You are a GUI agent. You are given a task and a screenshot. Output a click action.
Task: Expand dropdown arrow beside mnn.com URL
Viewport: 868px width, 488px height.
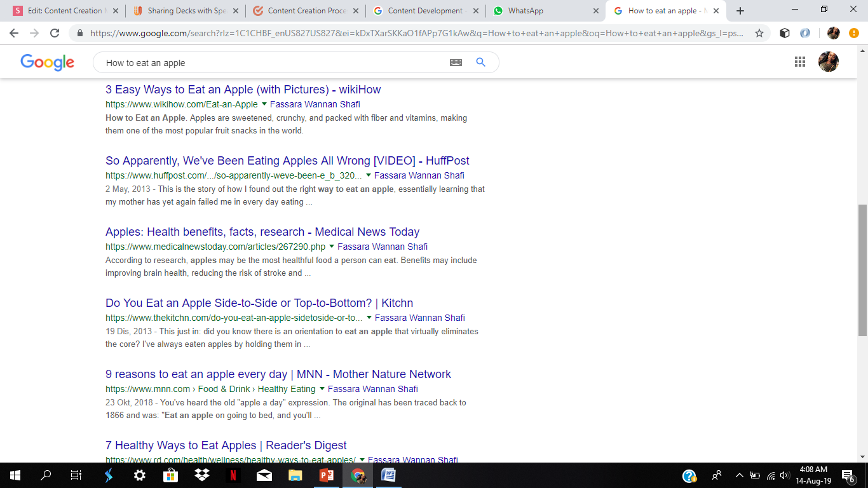[322, 389]
